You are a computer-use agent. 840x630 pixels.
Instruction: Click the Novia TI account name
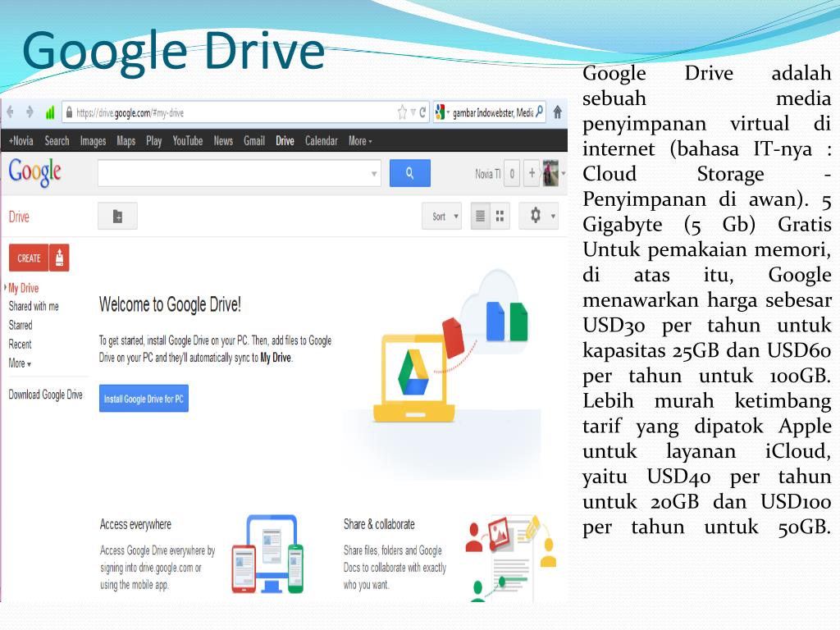tap(487, 174)
